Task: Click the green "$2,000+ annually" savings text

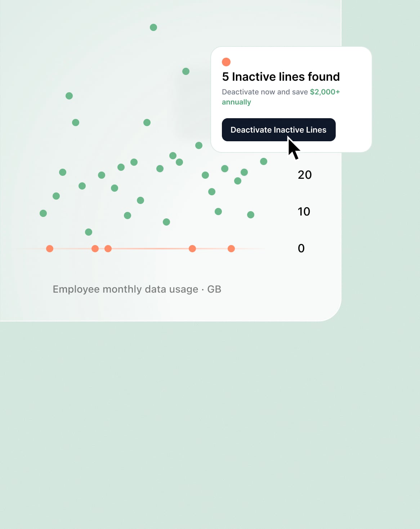Action: 325,92
